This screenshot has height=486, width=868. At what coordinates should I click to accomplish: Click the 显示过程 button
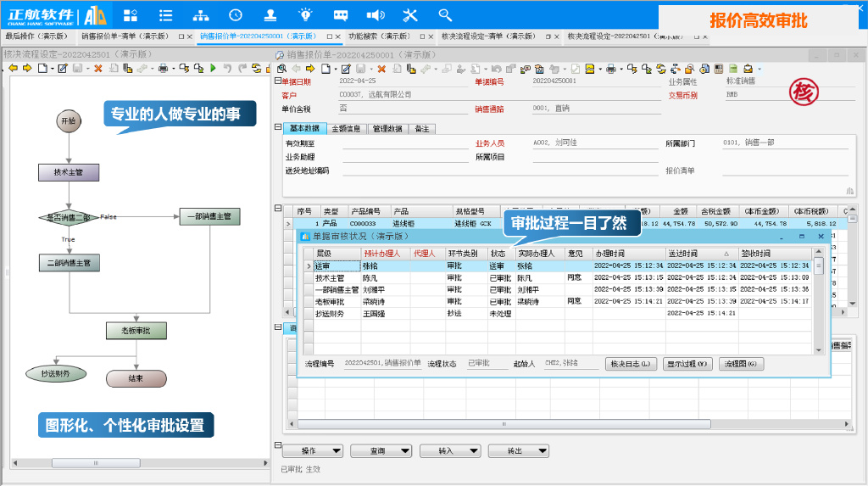687,364
